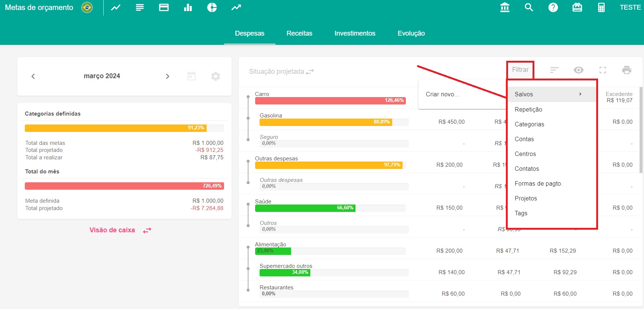The image size is (644, 309).
Task: Click the search magnifier icon
Action: pos(529,7)
